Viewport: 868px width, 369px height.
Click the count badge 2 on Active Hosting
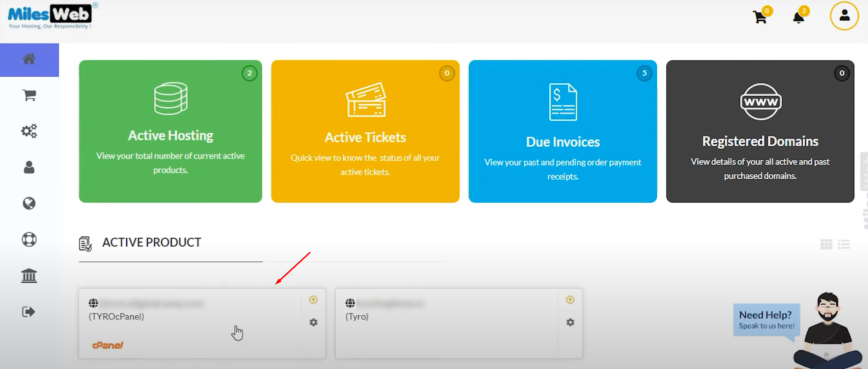pos(249,73)
